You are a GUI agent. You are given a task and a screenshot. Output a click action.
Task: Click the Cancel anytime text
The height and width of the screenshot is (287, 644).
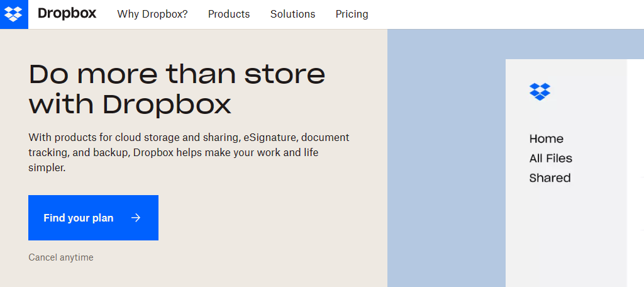(61, 257)
